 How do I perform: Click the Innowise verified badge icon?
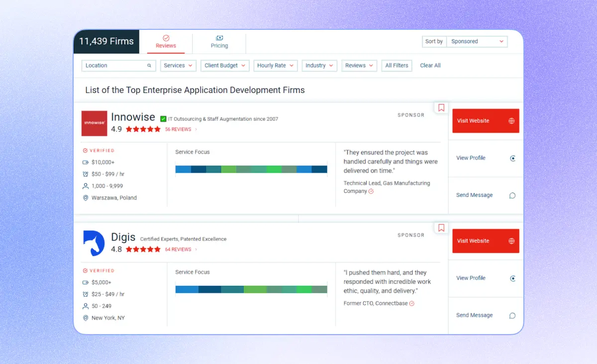[x=85, y=151]
